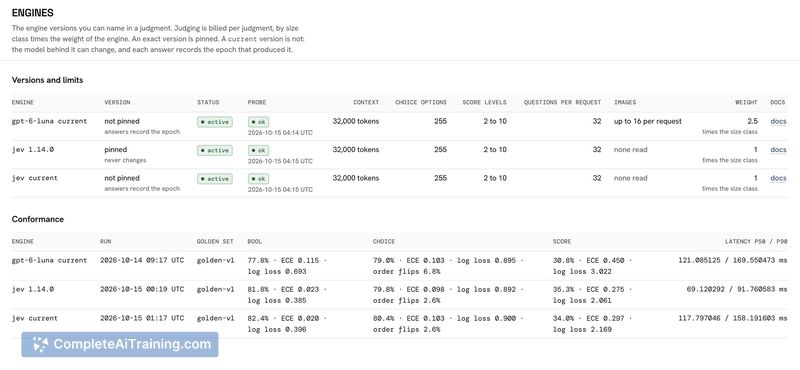This screenshot has height=370, width=800.
Task: Click active status badge for jev 1.14.0
Action: coord(215,151)
